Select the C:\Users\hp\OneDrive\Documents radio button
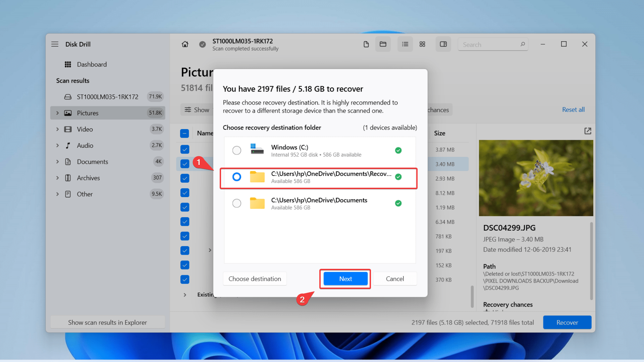Viewport: 644px width, 362px height. coord(236,203)
